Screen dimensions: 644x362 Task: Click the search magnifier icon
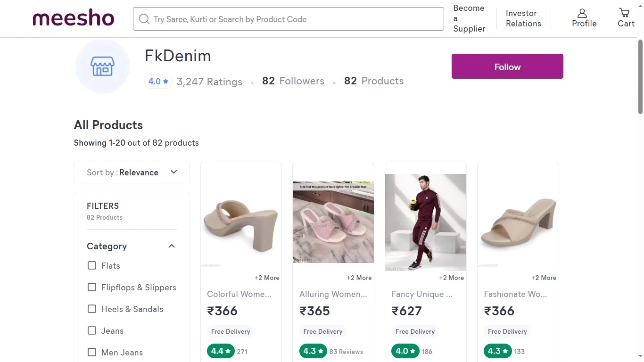(x=144, y=19)
